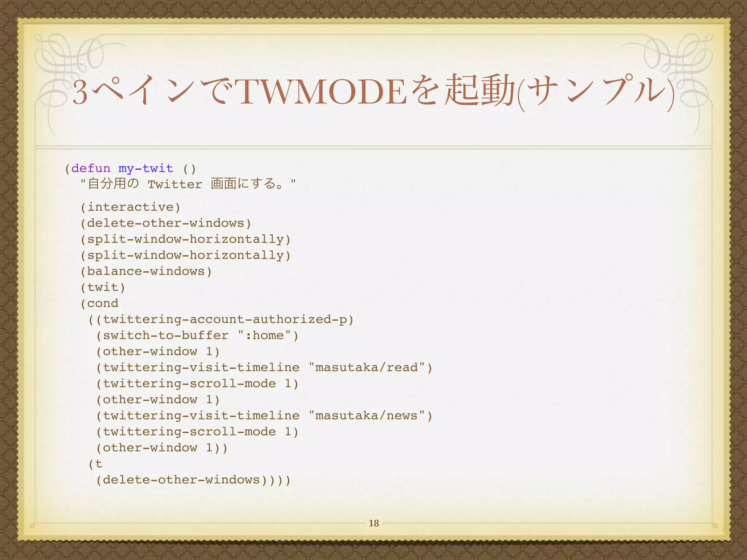Click the '(other-window 1))' line with double parenthesis

click(x=162, y=448)
